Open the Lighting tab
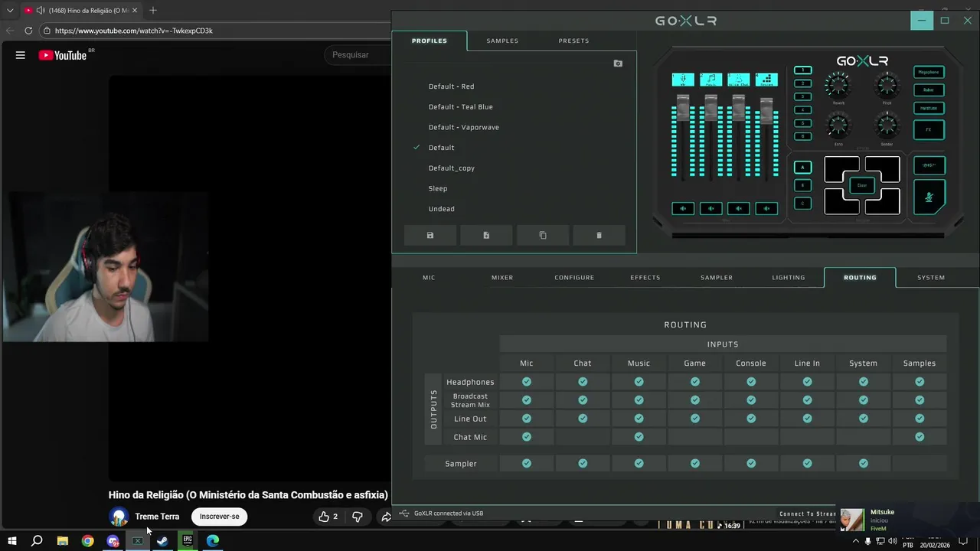This screenshot has width=980, height=551. click(789, 277)
